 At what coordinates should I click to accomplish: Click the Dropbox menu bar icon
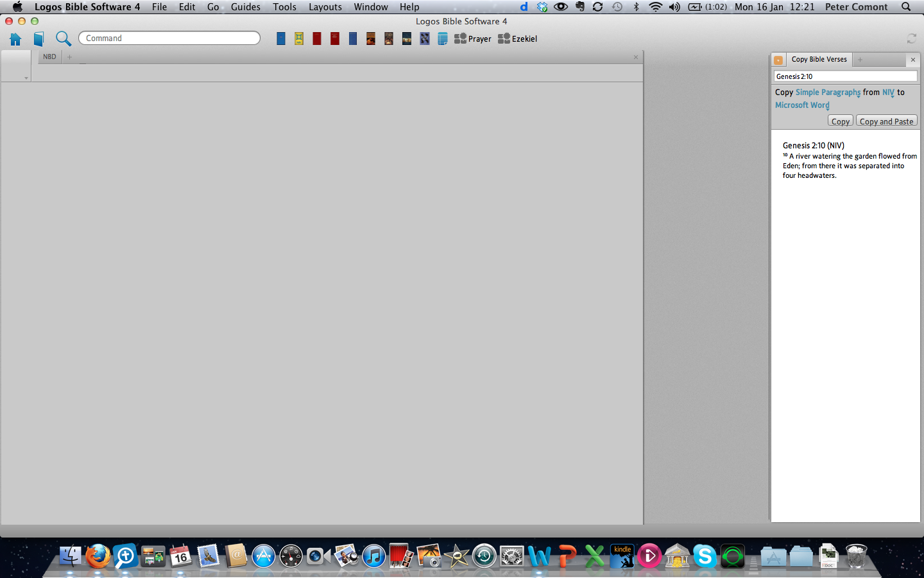pyautogui.click(x=542, y=7)
